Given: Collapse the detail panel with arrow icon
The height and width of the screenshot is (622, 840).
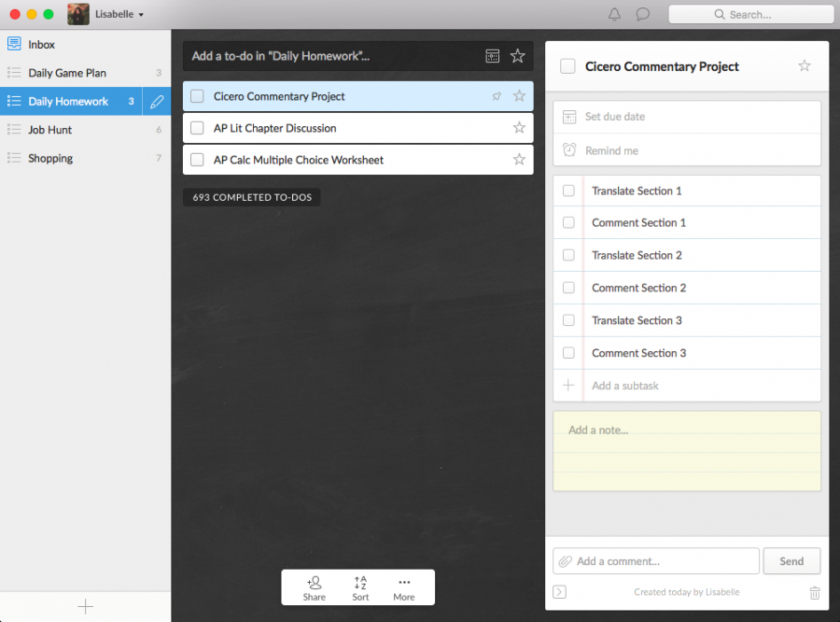Looking at the screenshot, I should click(559, 592).
